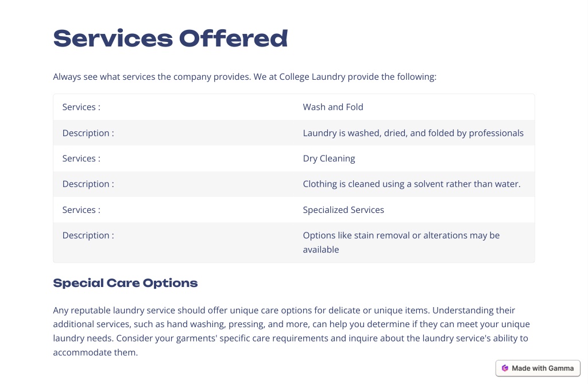The height and width of the screenshot is (384, 588).
Task: Click the Laundry is washed description text
Action: point(413,133)
